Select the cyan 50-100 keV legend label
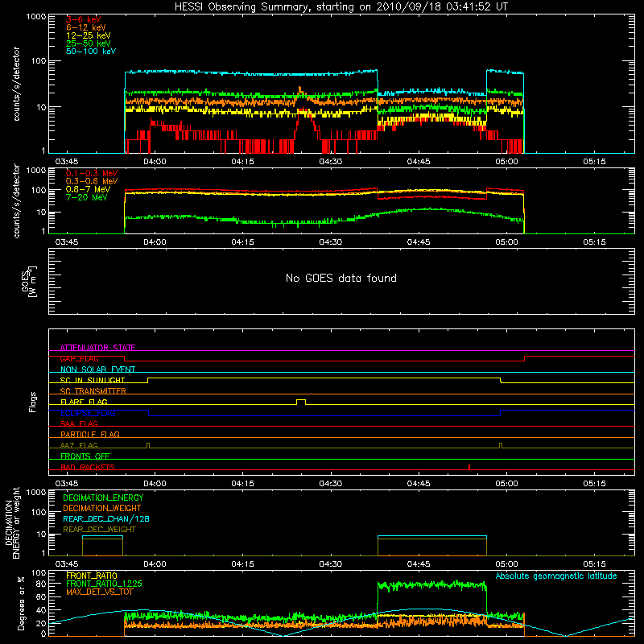 (x=91, y=52)
